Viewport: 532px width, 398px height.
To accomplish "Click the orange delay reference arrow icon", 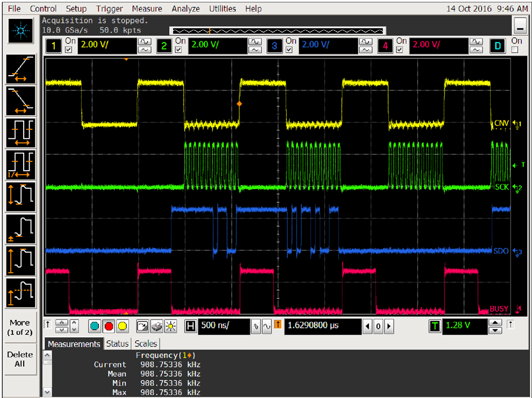I will 278,325.
